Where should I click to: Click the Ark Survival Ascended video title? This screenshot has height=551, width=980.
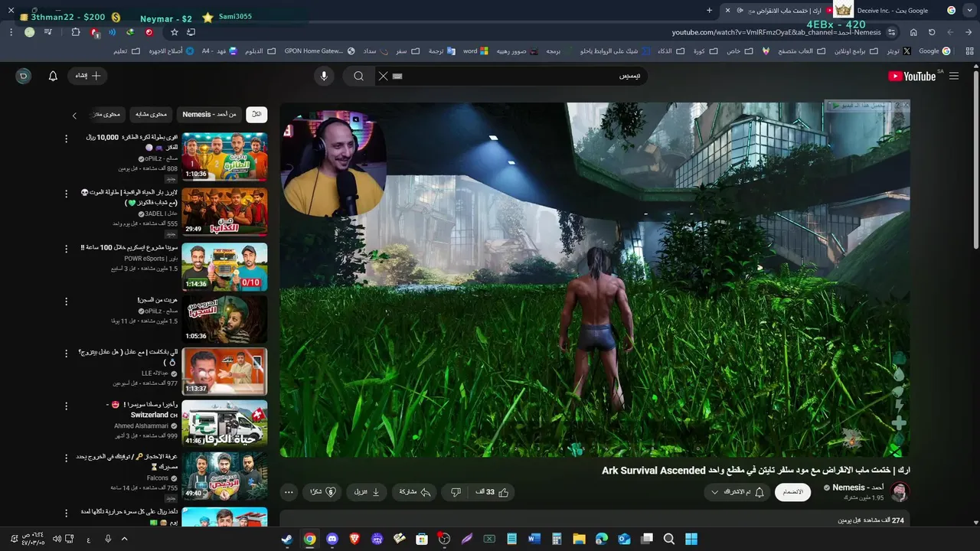tap(756, 471)
